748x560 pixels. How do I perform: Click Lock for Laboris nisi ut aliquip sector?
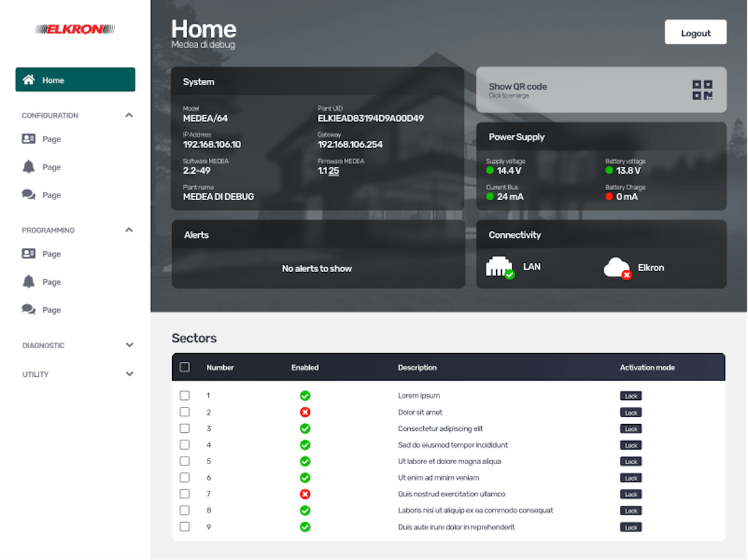point(631,511)
